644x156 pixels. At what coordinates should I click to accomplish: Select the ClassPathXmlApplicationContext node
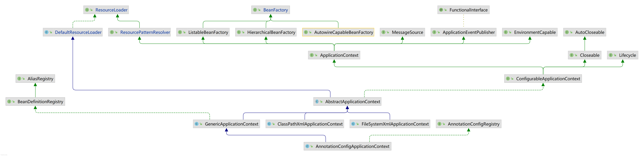coord(310,124)
